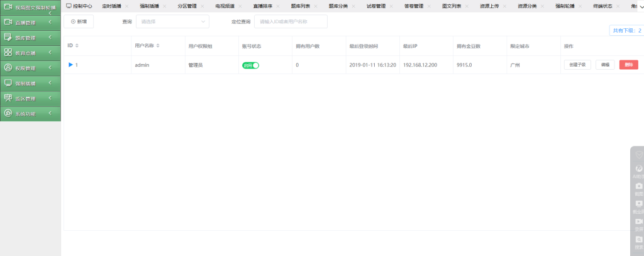644x256 pixels.
Task: Switch to the 答卷管理 tab
Action: 414,6
